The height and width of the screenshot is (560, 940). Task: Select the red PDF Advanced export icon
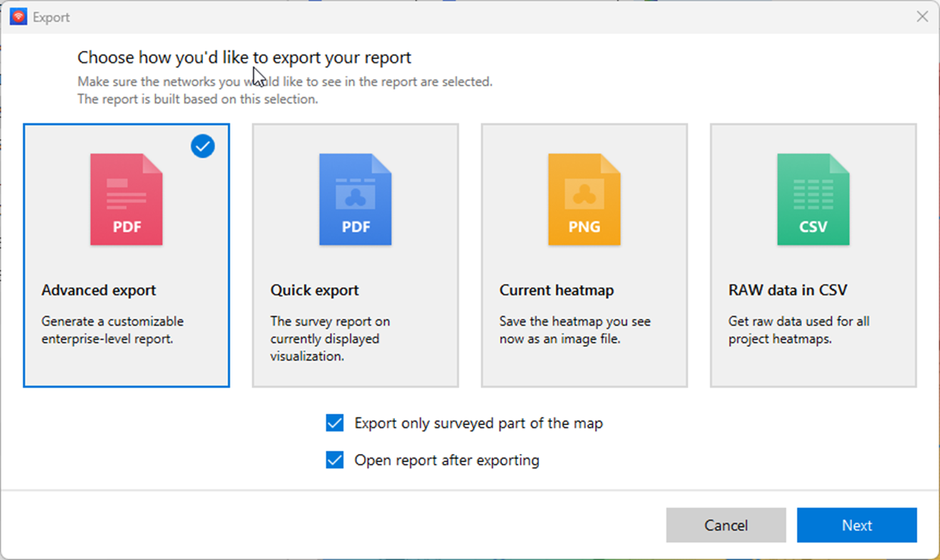click(126, 199)
